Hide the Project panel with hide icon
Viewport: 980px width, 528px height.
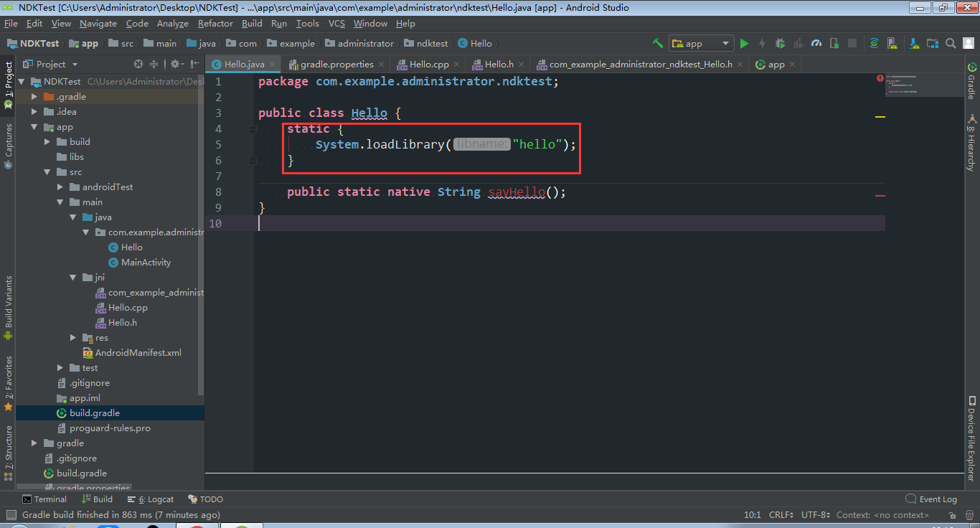click(x=196, y=64)
